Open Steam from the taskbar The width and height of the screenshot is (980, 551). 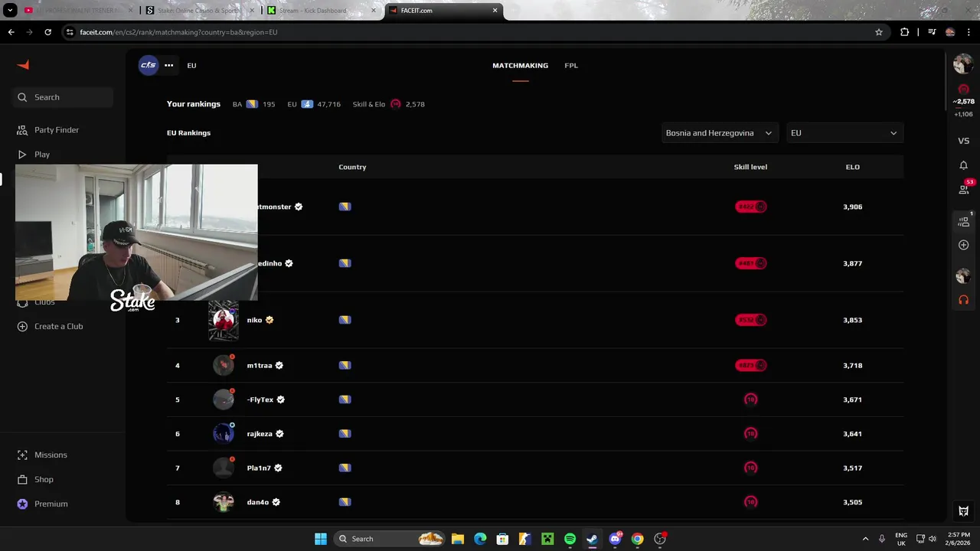(x=592, y=539)
